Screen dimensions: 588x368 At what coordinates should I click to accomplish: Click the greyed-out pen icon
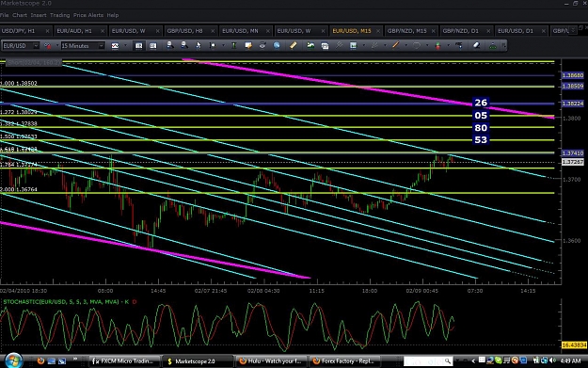374,45
